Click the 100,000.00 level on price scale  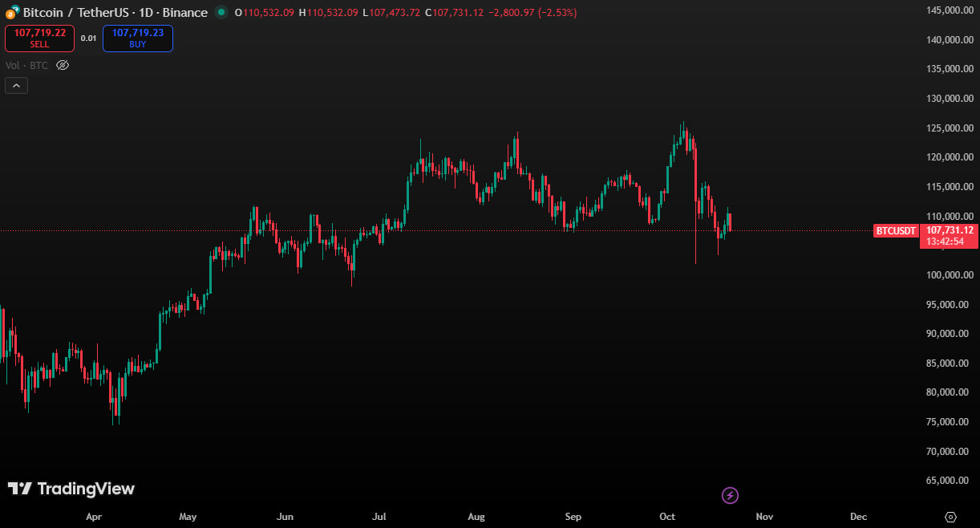(x=950, y=275)
